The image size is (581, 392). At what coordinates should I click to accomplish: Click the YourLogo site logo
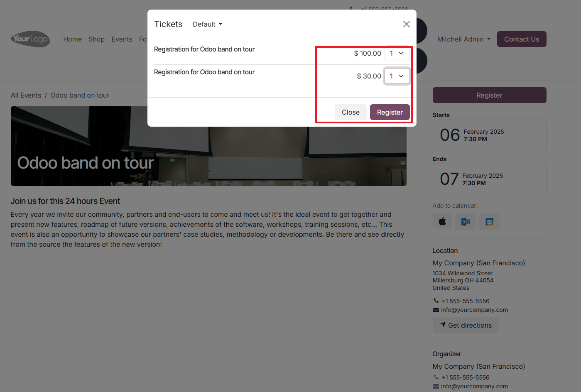[x=30, y=39]
